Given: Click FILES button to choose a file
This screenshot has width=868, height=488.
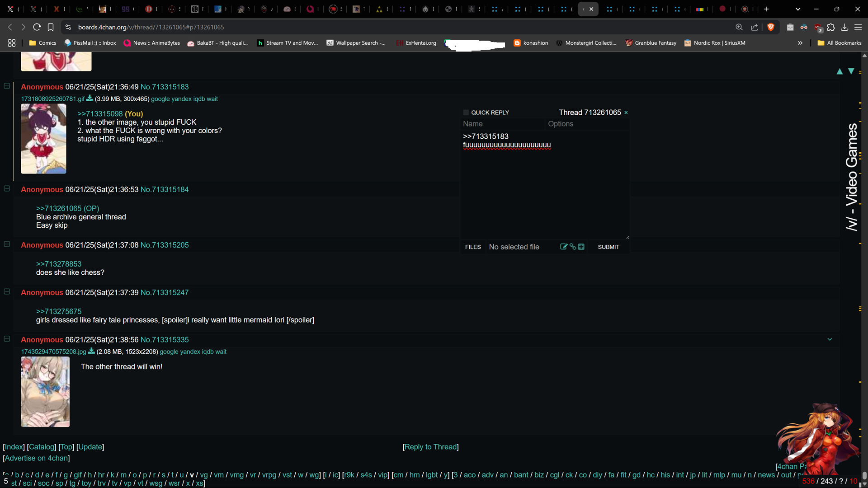Looking at the screenshot, I should [473, 247].
